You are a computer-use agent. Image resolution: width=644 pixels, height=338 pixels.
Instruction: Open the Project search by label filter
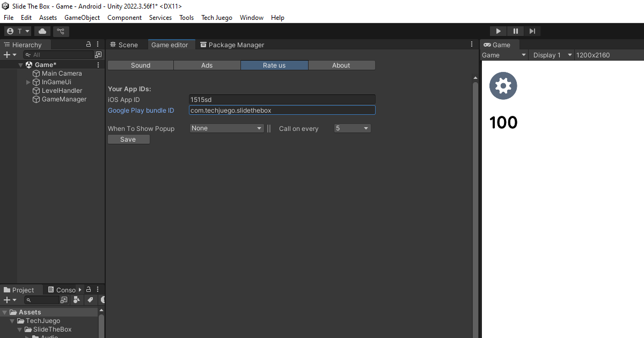[x=90, y=300]
